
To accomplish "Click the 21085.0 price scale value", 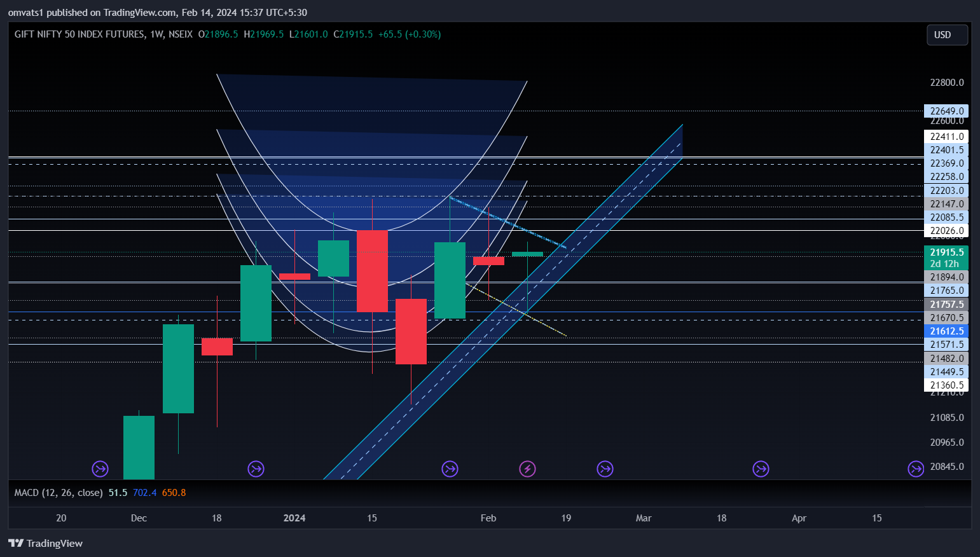I will pyautogui.click(x=946, y=418).
